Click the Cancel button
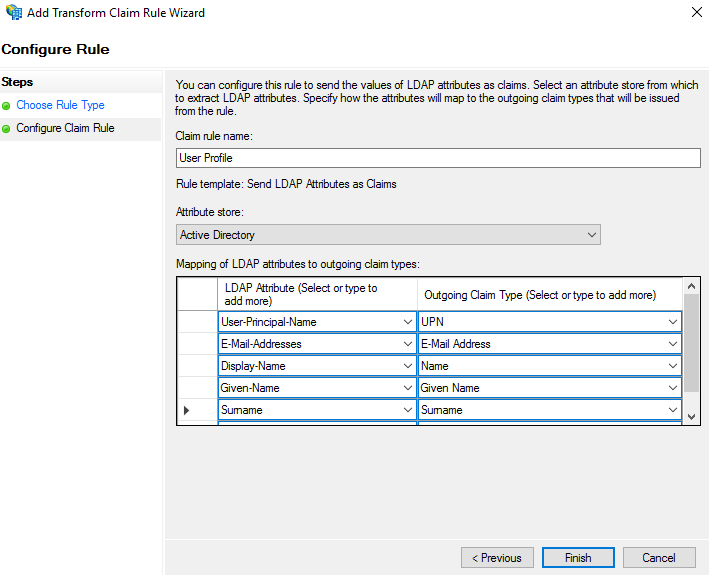Image resolution: width=709 pixels, height=575 pixels. tap(659, 558)
